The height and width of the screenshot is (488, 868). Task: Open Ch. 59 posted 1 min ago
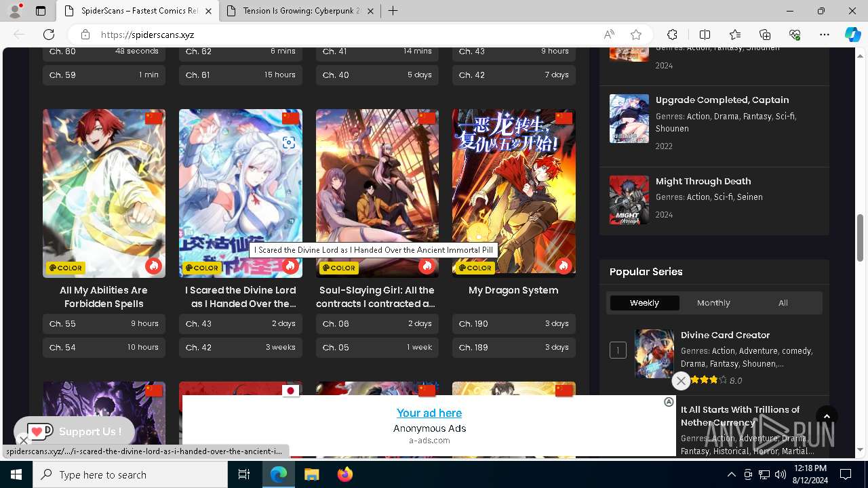(104, 75)
